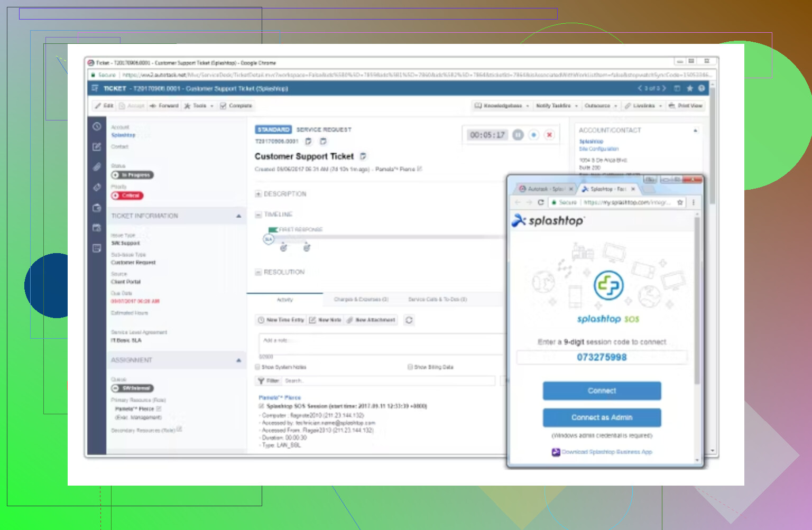812x530 pixels.
Task: Switch to the Autotask tab in popup browser
Action: click(546, 189)
